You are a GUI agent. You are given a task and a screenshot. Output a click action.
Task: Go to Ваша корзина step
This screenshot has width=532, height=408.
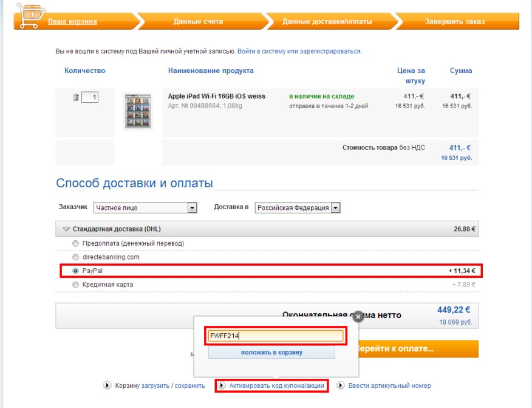(x=72, y=21)
